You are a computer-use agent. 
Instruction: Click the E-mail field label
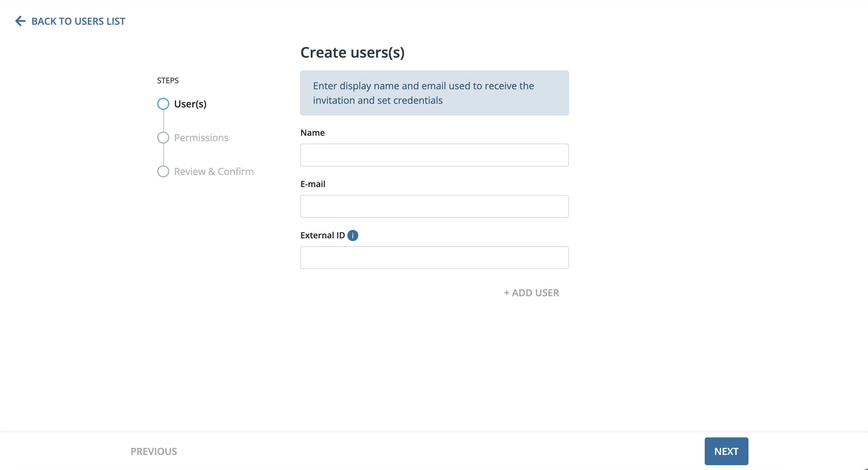point(313,184)
